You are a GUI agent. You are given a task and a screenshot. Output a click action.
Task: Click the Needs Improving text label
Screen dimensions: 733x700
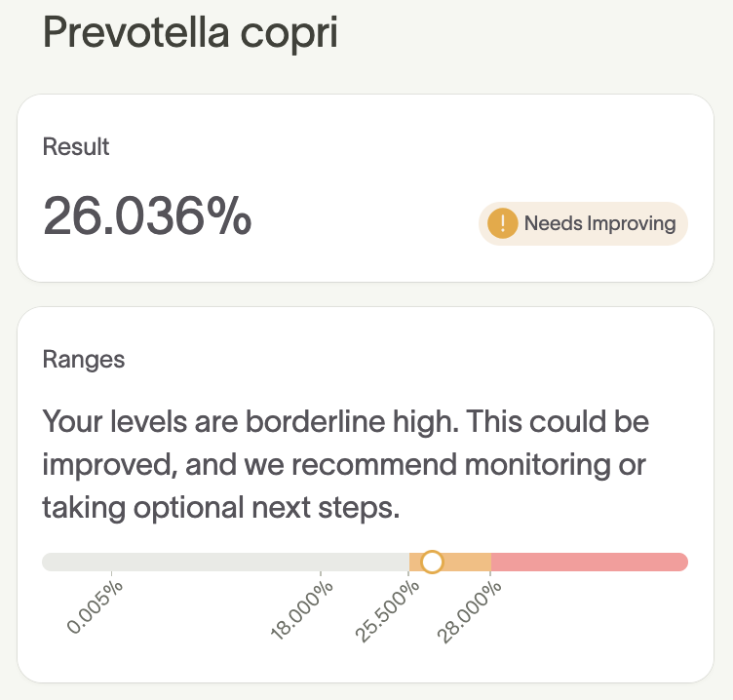[599, 223]
